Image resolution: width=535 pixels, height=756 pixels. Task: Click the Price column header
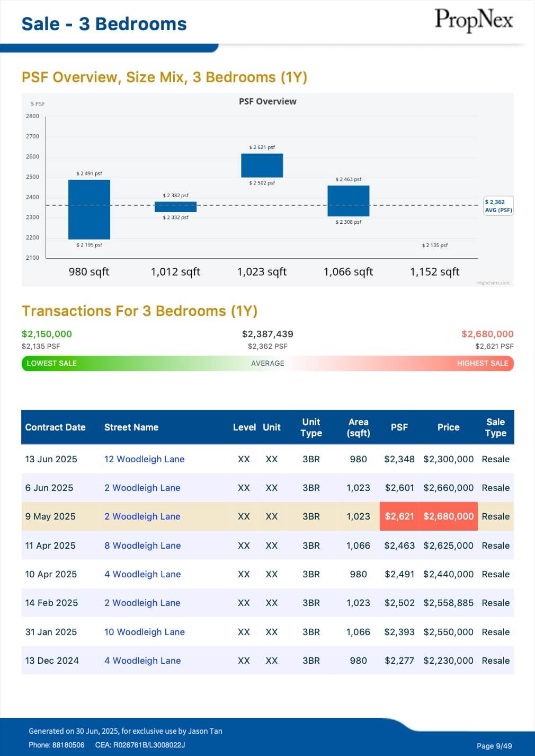pos(448,427)
